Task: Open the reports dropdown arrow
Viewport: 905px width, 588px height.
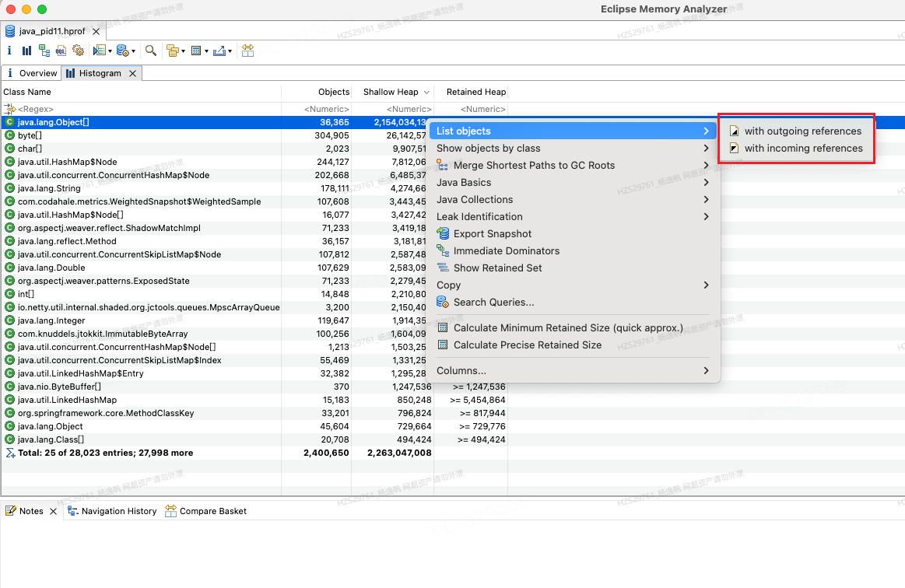Action: (110, 51)
